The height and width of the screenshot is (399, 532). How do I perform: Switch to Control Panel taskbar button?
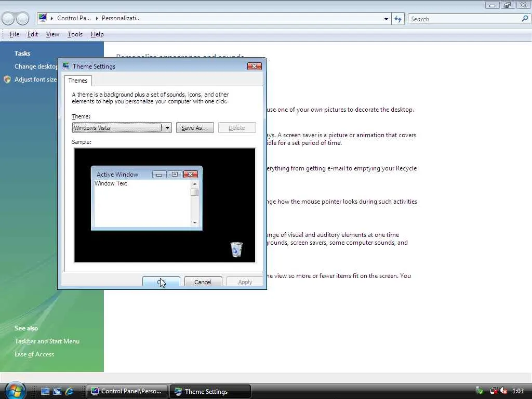(x=127, y=391)
